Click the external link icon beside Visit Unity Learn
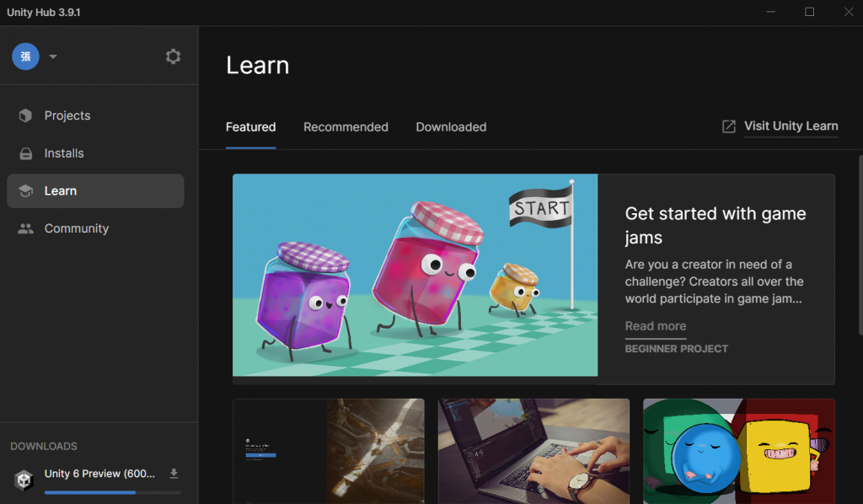Screen dimensions: 863x504 [x=729, y=126]
